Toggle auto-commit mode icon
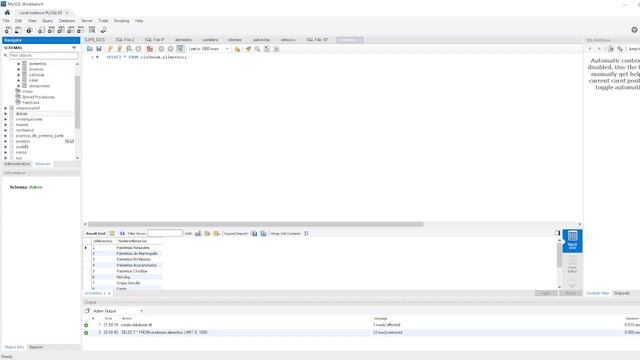640x360 pixels. point(180,49)
